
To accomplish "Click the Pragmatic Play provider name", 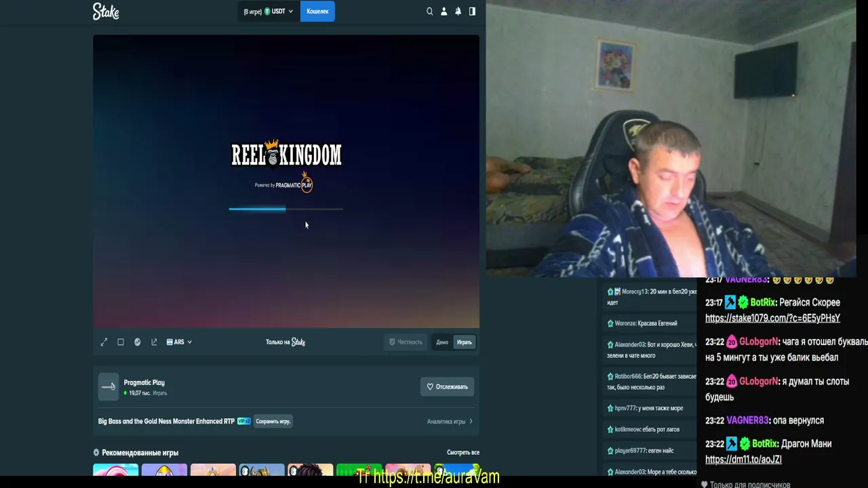I will (144, 383).
